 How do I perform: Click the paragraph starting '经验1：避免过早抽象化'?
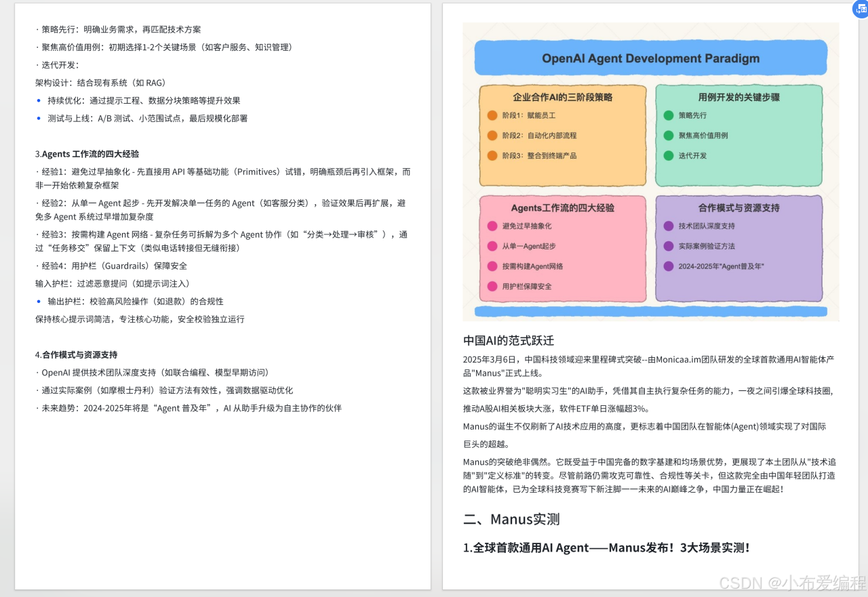pos(223,178)
